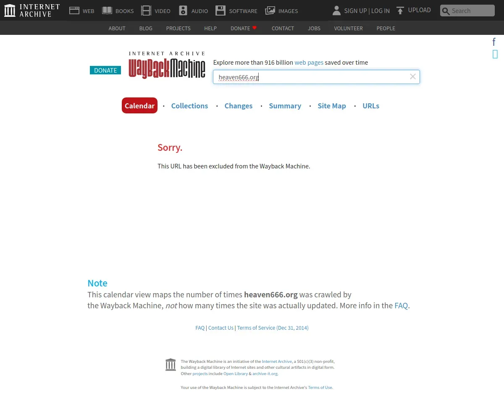
Task: Click the VIDEO label in top bar
Action: click(163, 11)
